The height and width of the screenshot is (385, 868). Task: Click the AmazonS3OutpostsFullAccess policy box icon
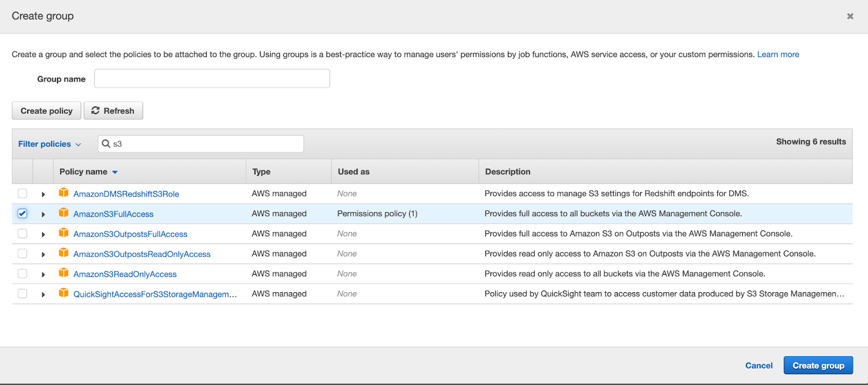point(63,232)
